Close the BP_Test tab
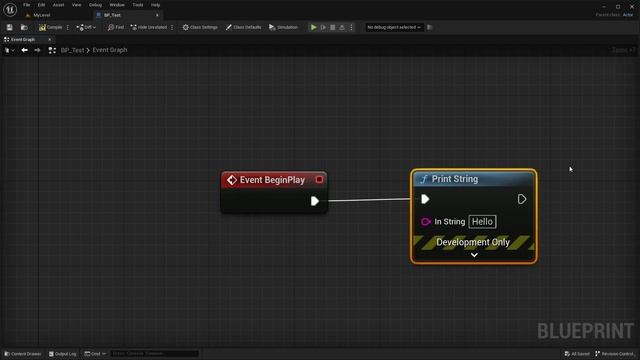 point(157,15)
